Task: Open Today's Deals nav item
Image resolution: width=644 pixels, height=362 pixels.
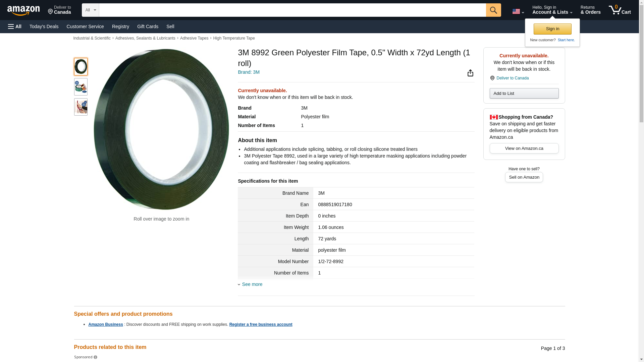Action: coord(44,26)
